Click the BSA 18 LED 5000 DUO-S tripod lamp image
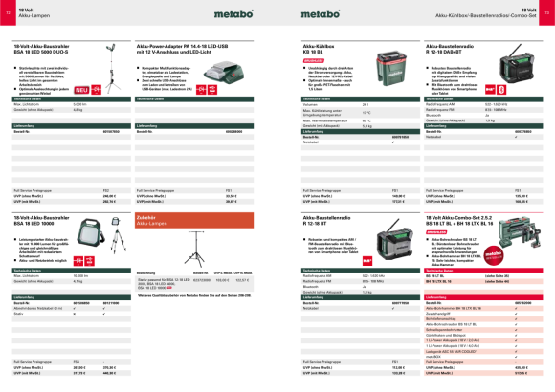The height and width of the screenshot is (392, 555). tap(113, 68)
